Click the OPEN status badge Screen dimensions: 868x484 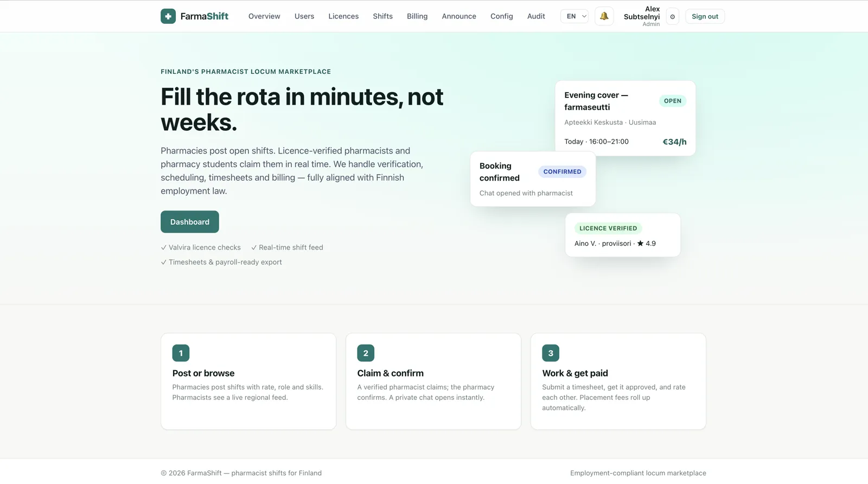click(x=673, y=101)
